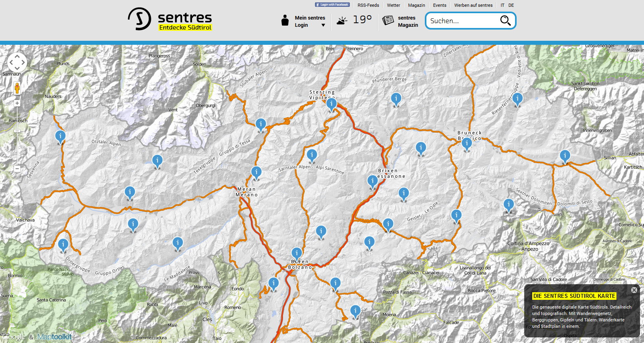The image size is (644, 343).
Task: Zoom in with the plus button
Action: click(17, 103)
